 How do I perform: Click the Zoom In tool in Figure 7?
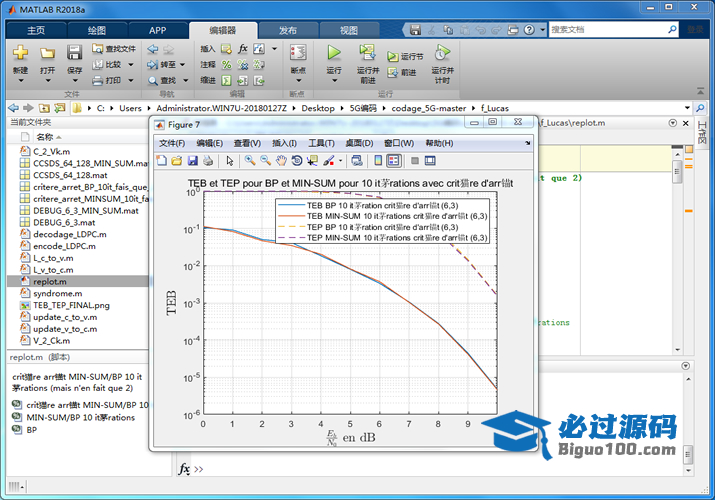250,160
